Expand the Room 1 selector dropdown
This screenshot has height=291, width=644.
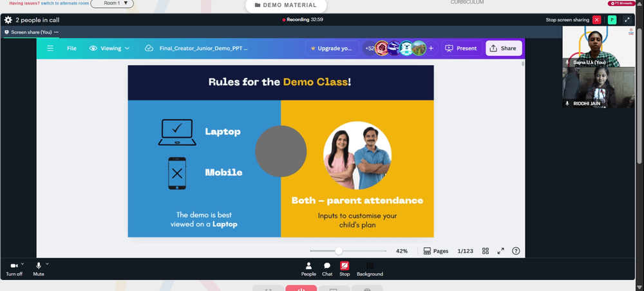tap(112, 3)
